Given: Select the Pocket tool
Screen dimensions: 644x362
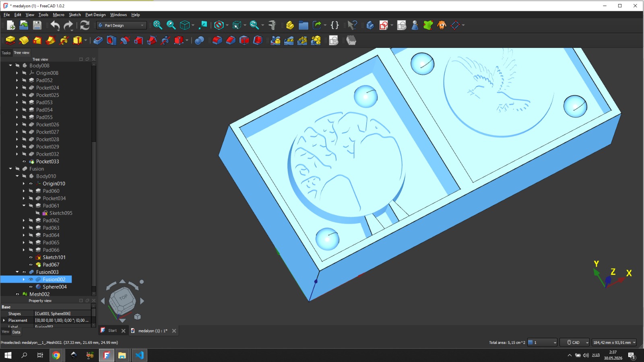Looking at the screenshot, I should click(x=98, y=40).
